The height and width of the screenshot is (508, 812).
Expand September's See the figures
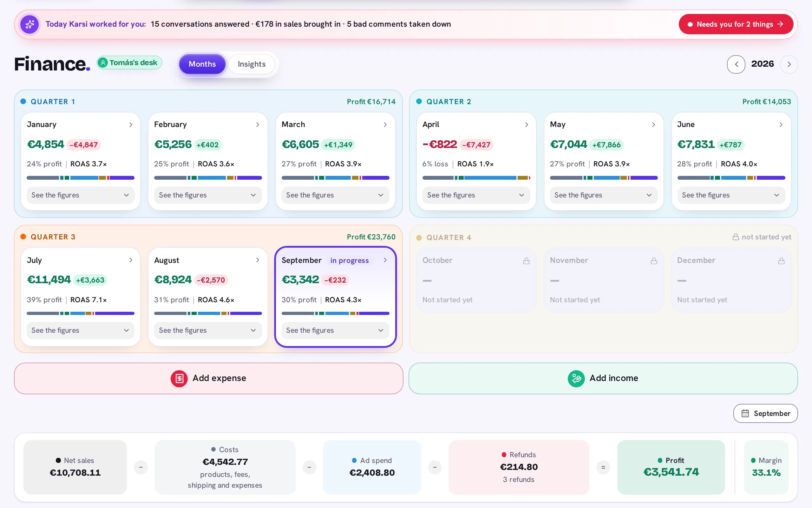[x=335, y=331]
